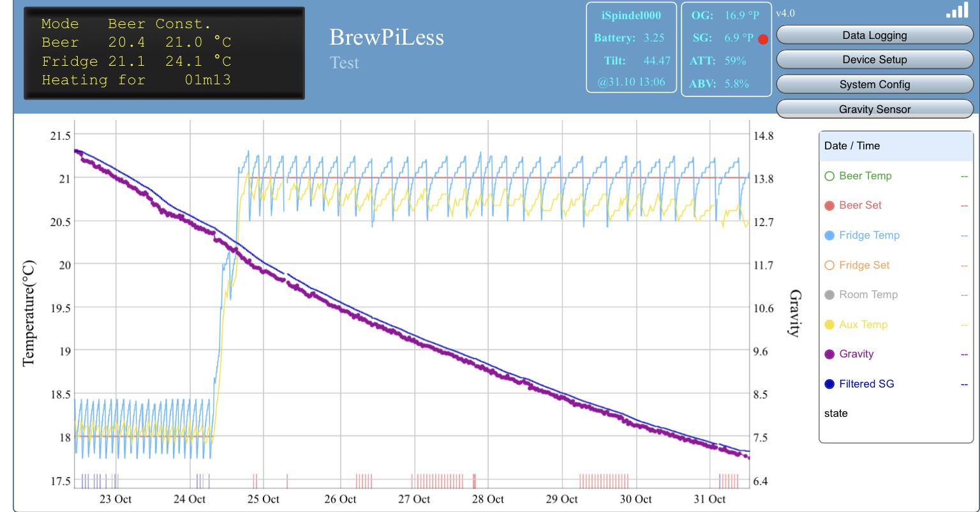Toggle the Beer Set legend circle
980x512 pixels.
click(x=829, y=206)
